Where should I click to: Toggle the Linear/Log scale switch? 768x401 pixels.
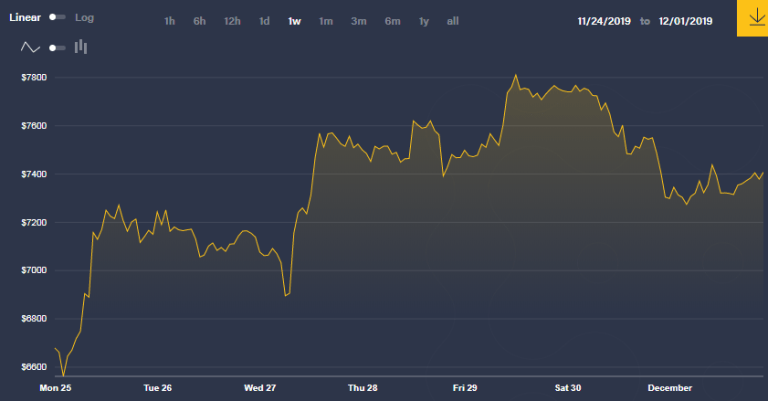coord(57,17)
